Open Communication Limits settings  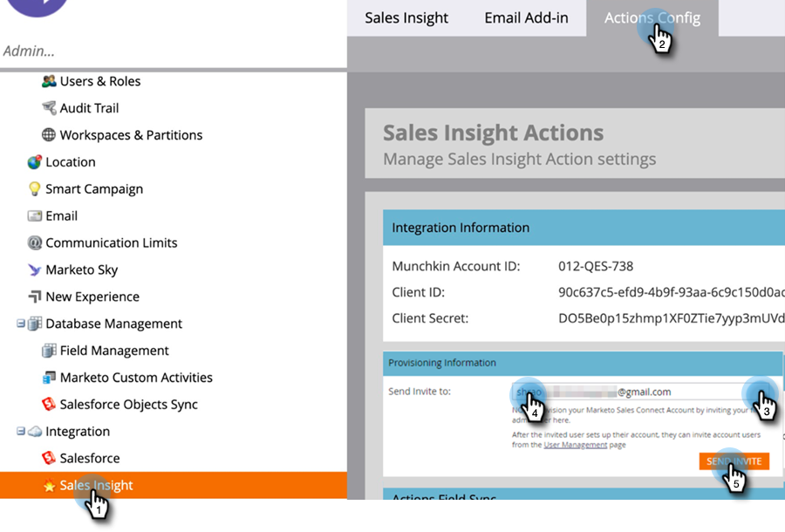click(x=111, y=242)
